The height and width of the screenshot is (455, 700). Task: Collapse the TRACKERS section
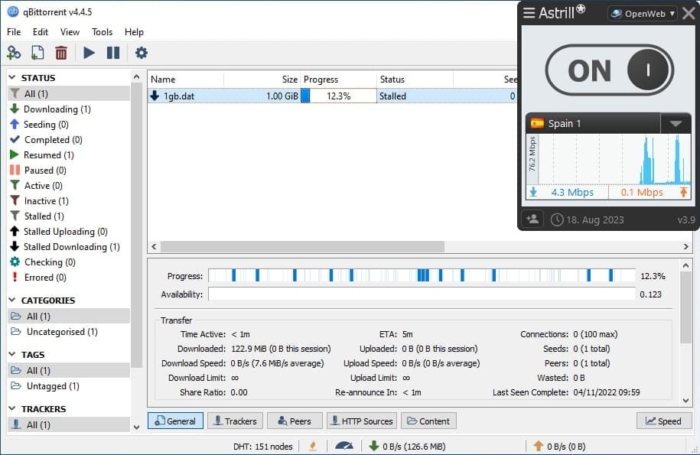(12, 409)
